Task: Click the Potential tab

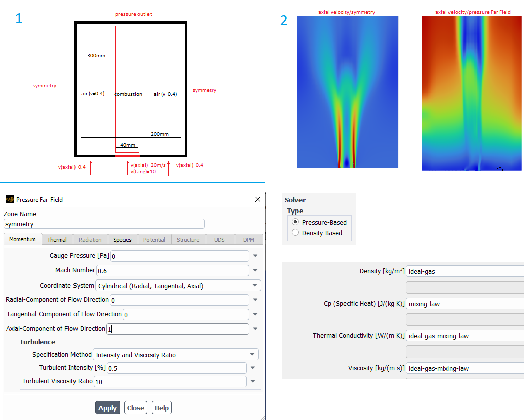Action: pos(154,239)
